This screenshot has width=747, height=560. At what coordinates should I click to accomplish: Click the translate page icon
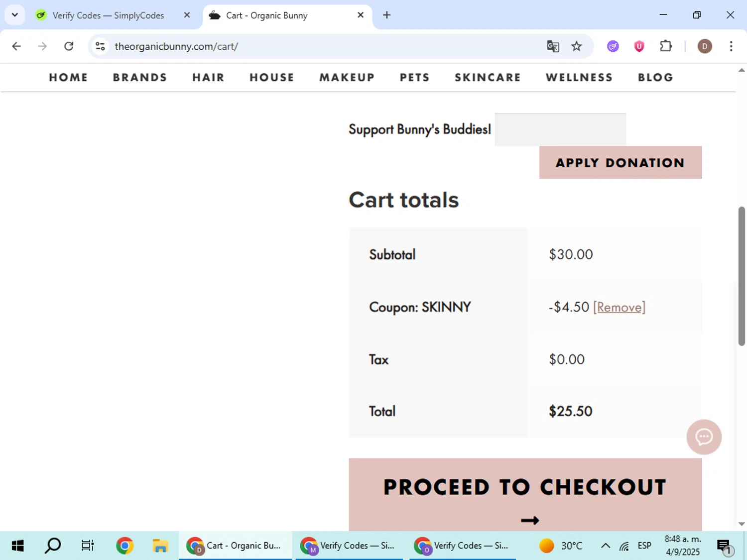[553, 46]
